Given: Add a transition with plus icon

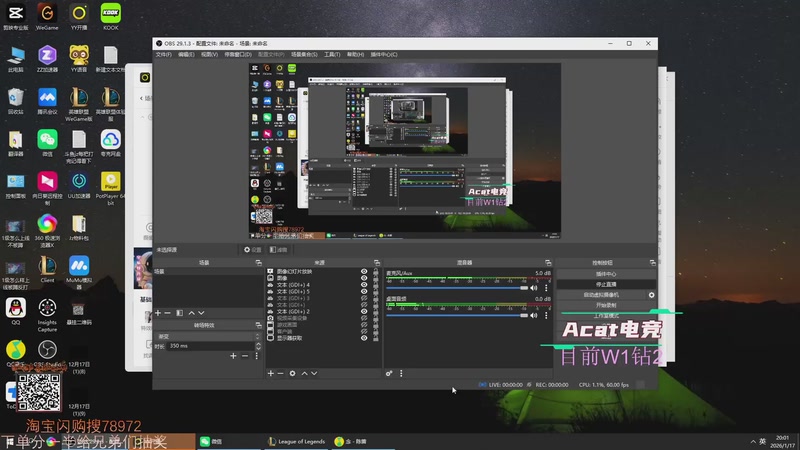Looking at the screenshot, I should [x=233, y=356].
